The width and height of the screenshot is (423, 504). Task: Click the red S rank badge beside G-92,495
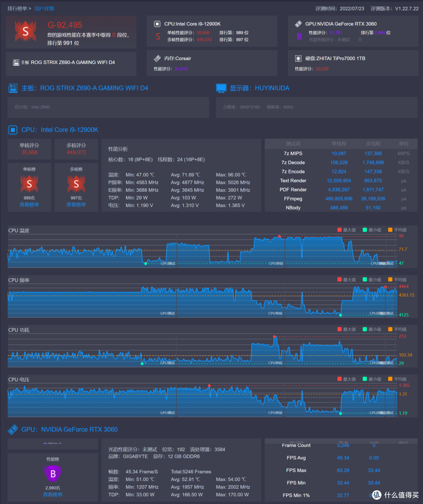[x=25, y=31]
